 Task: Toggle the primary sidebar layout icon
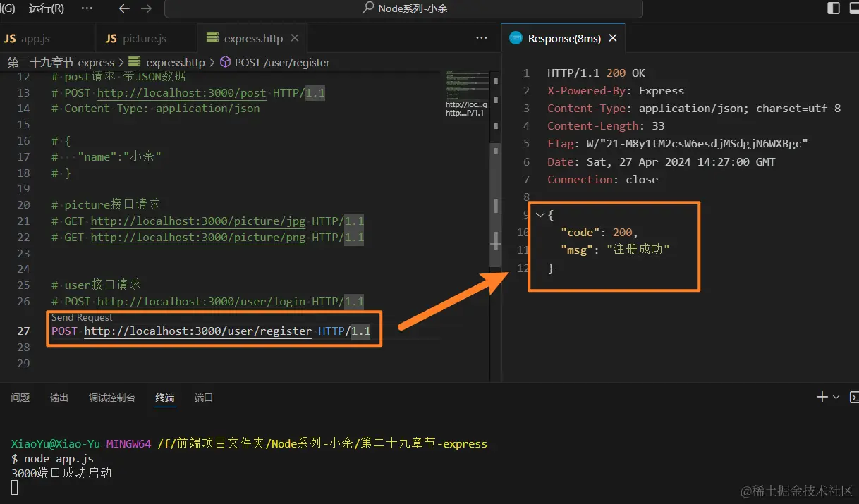tap(834, 8)
